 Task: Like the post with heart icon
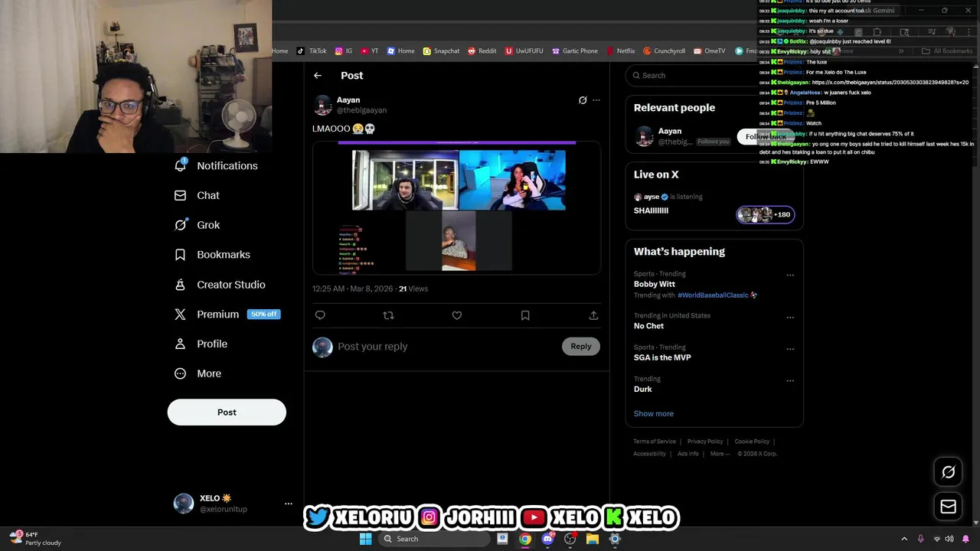click(x=457, y=315)
